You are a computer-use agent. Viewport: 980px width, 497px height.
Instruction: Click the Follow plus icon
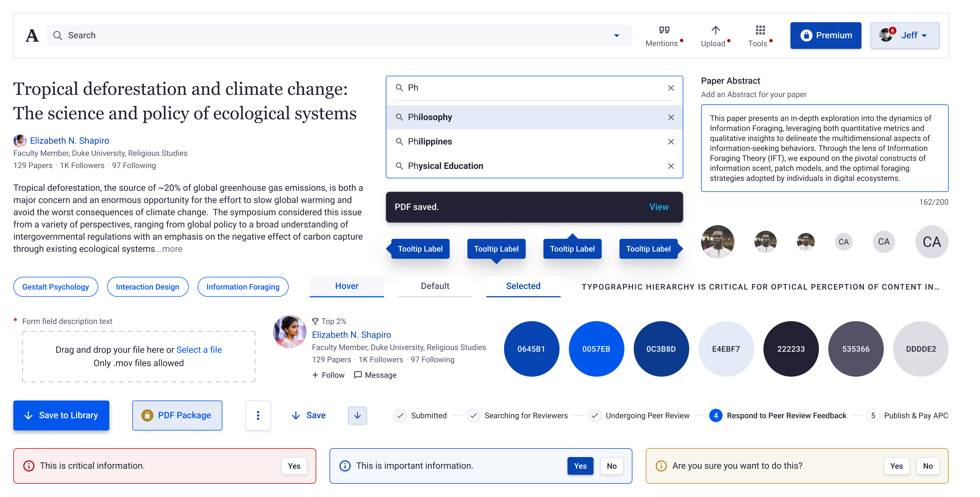pyautogui.click(x=315, y=375)
